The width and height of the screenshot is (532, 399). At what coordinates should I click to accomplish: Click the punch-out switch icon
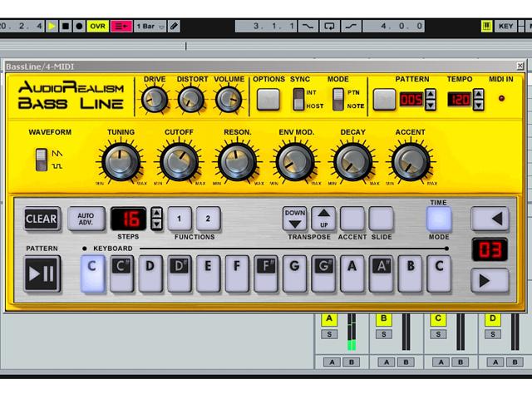[351, 26]
